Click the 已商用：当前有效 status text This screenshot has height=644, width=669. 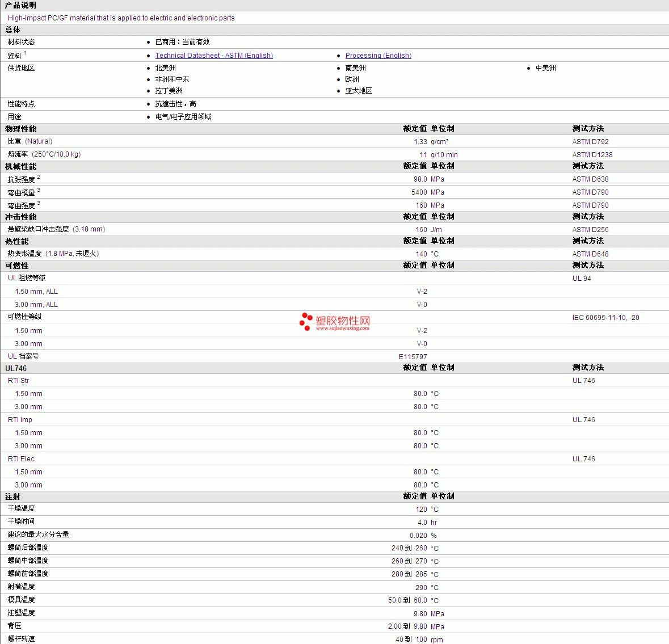(x=182, y=42)
